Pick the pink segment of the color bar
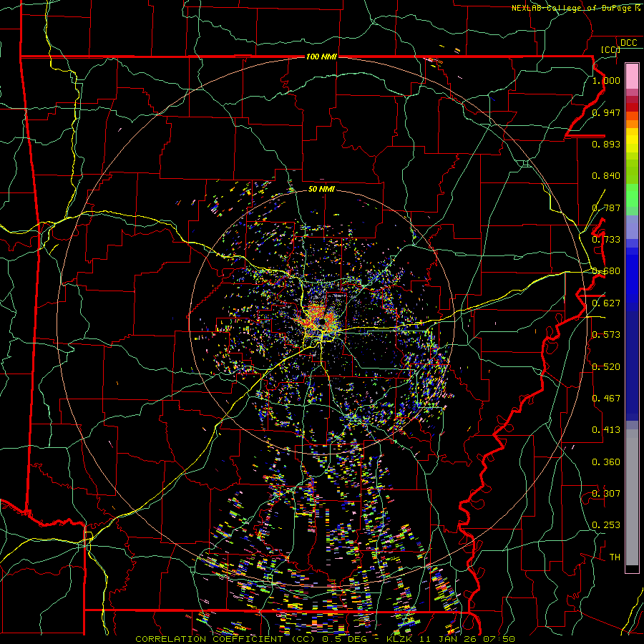The width and height of the screenshot is (644, 644). pyautogui.click(x=632, y=76)
